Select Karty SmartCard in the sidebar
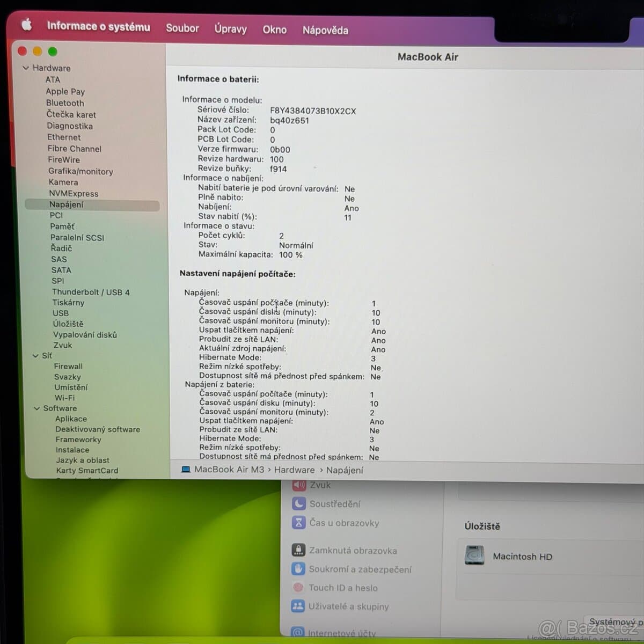 pos(87,471)
